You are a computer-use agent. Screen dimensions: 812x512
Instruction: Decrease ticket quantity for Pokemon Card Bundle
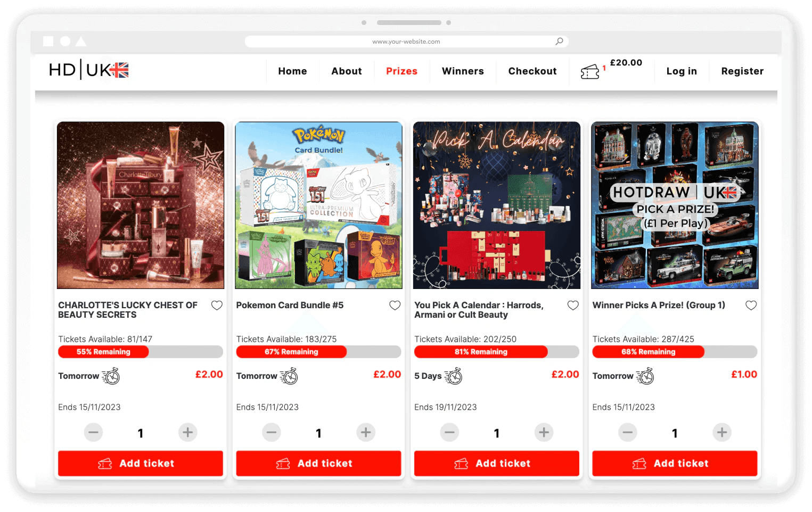(272, 432)
